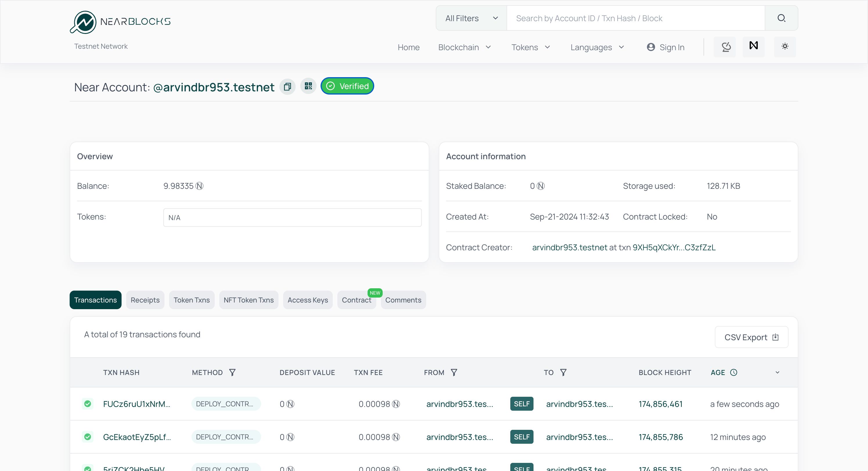
Task: Filter by From funnel icon
Action: (454, 372)
